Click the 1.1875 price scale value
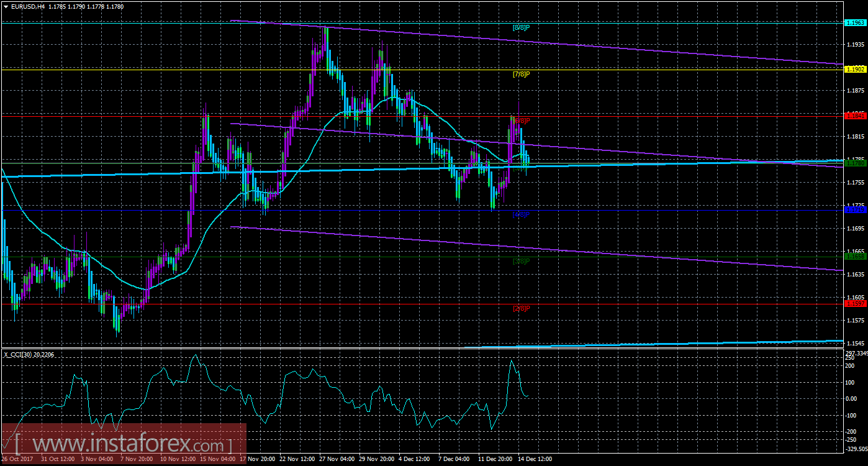The width and height of the screenshot is (868, 466). coord(855,91)
